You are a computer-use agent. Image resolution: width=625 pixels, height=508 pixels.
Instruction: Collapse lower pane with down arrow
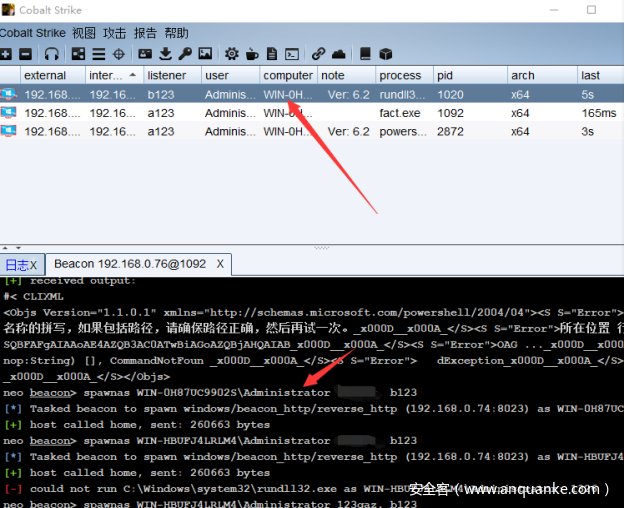[18, 248]
